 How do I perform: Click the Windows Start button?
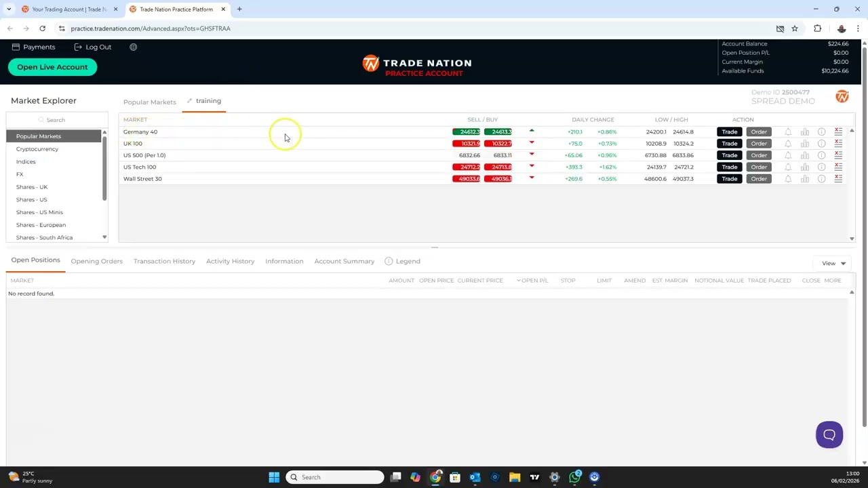pos(274,477)
